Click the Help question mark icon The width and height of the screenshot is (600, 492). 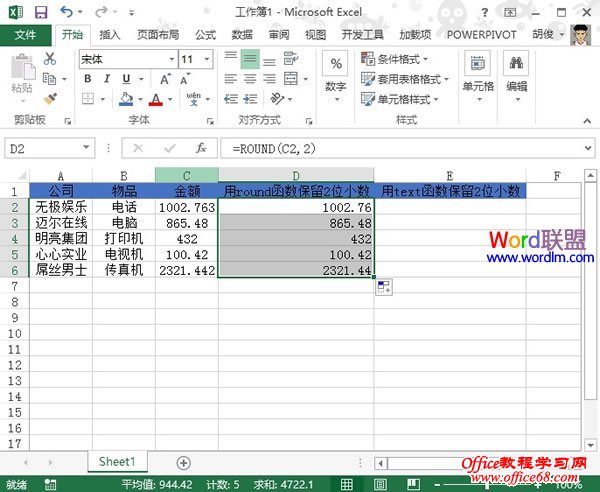coord(484,13)
